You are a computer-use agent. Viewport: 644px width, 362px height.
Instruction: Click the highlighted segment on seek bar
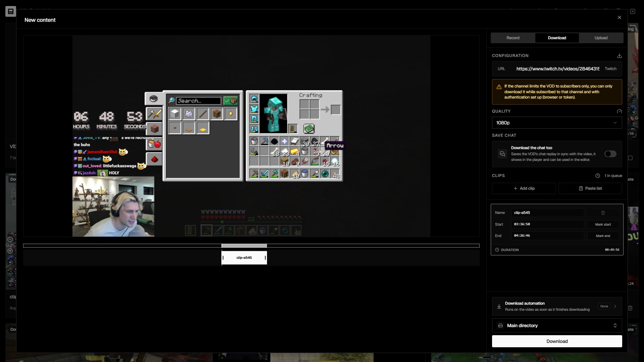click(x=244, y=246)
